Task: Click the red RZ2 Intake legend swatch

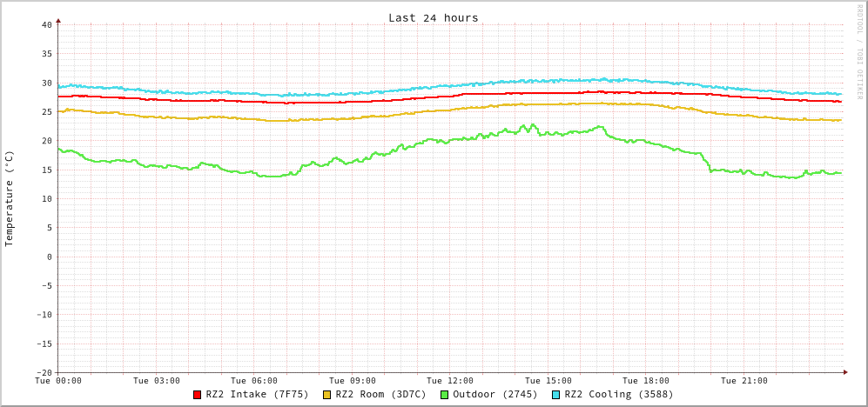Action: point(197,395)
